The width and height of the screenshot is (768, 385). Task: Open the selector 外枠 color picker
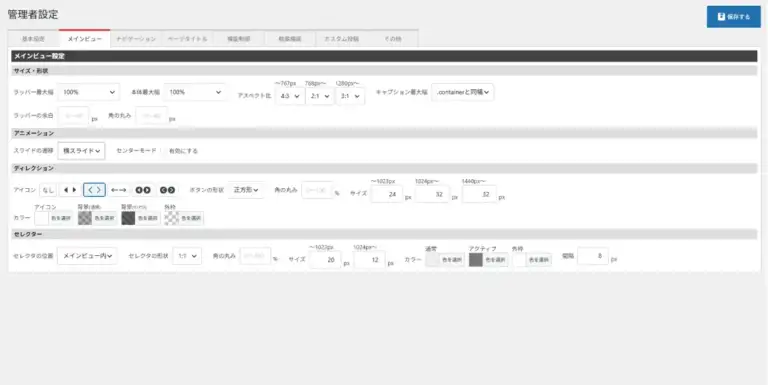click(x=532, y=260)
